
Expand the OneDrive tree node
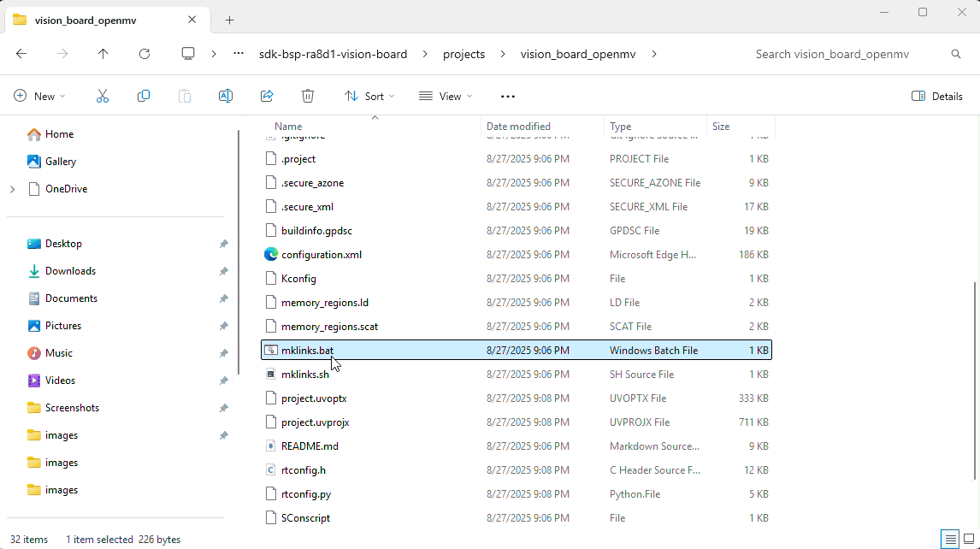pyautogui.click(x=12, y=189)
